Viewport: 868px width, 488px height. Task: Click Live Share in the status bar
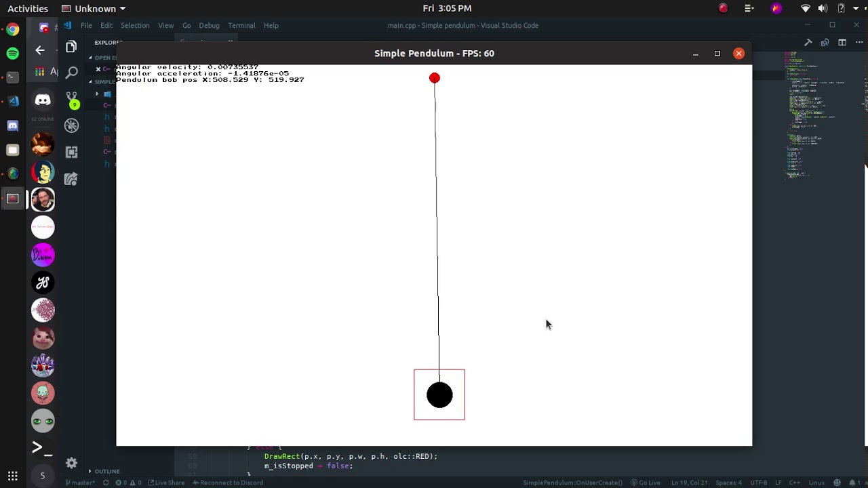click(x=166, y=483)
